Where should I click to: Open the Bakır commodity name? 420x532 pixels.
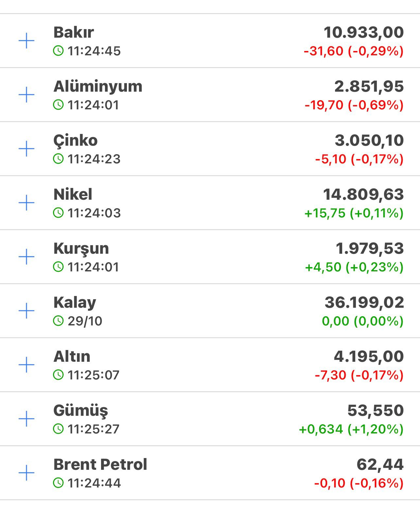74,32
